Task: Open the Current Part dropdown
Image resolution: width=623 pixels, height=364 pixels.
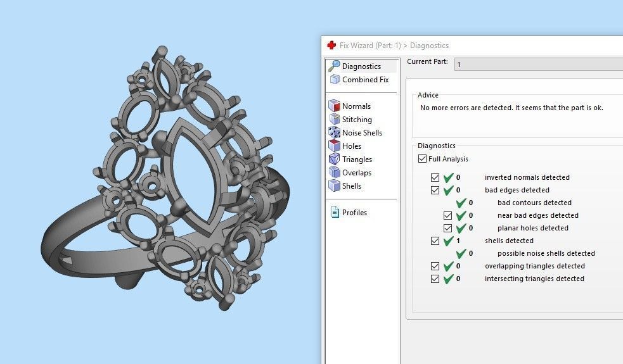Action: pos(538,65)
